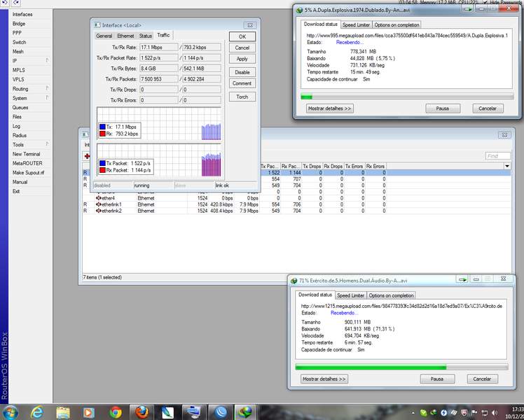Click the Exército.de.5.Homens download progress bar

(x=401, y=367)
